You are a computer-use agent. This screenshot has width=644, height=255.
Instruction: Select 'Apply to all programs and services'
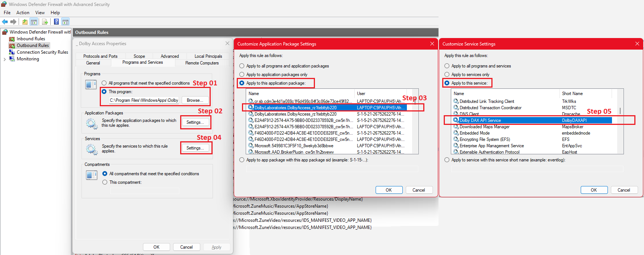(447, 66)
